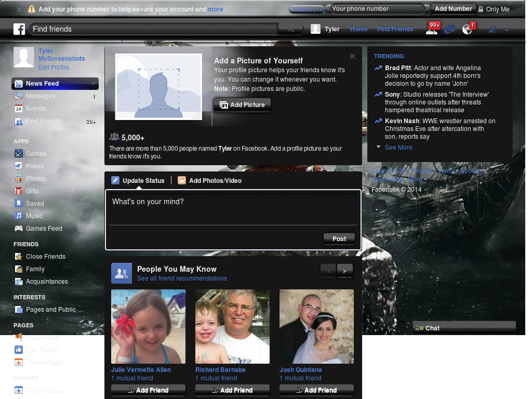
Task: Click Tyler's profile thumbnail in top bar
Action: 315,29
